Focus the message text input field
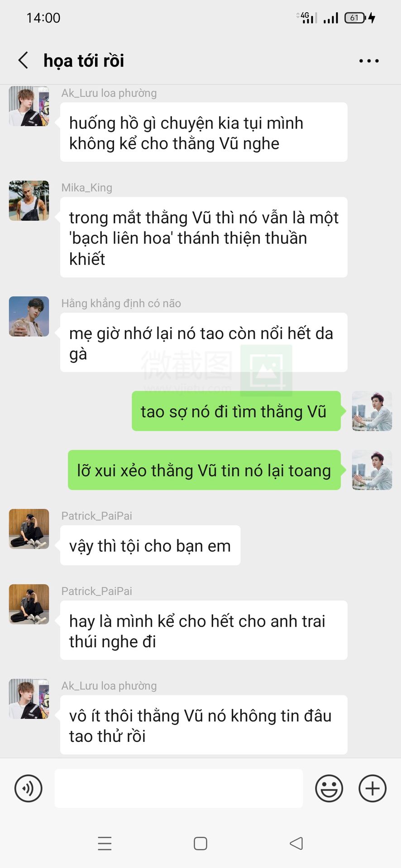This screenshot has width=401, height=868. click(x=179, y=788)
